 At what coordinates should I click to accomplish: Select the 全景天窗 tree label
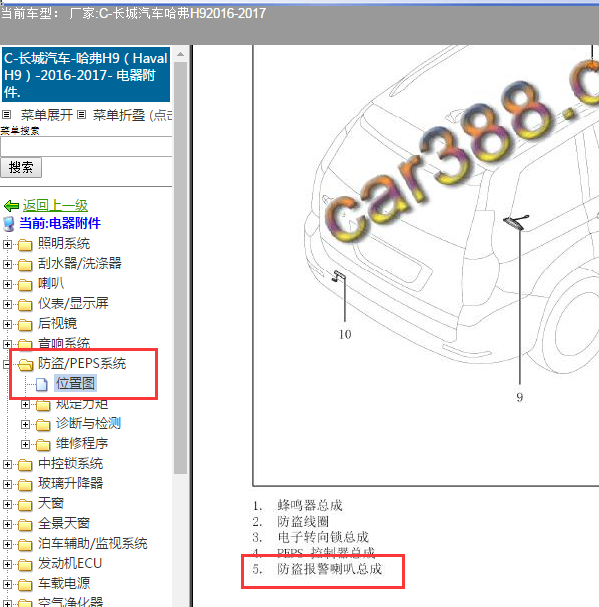point(64,523)
